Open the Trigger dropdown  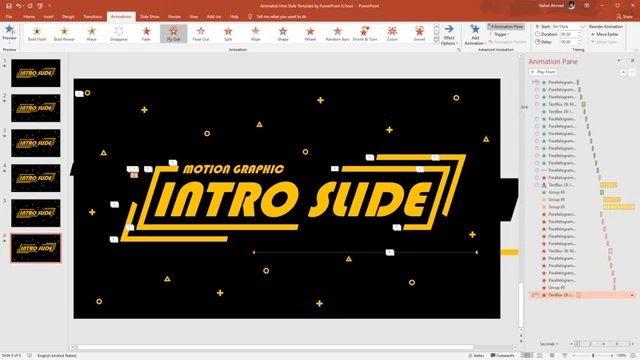point(499,34)
